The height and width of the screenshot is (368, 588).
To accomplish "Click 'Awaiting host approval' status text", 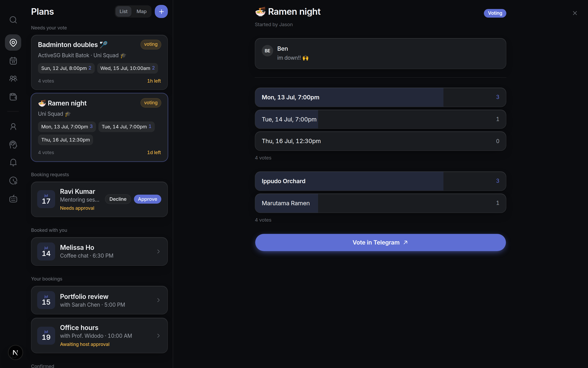I will (x=85, y=344).
